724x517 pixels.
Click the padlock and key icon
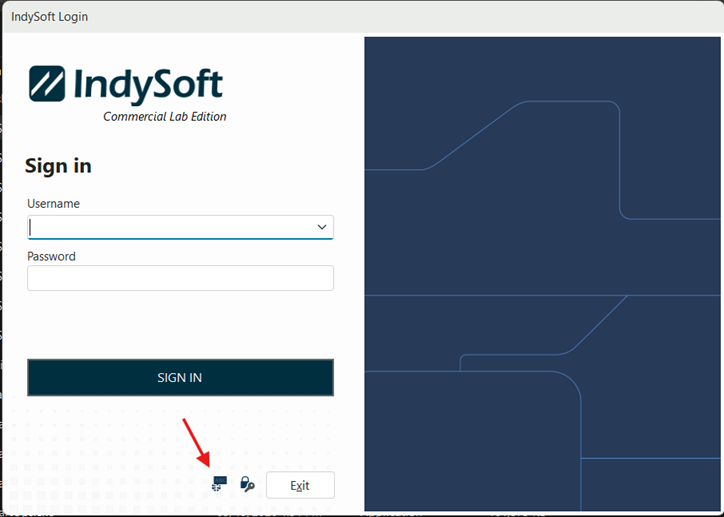coord(247,484)
